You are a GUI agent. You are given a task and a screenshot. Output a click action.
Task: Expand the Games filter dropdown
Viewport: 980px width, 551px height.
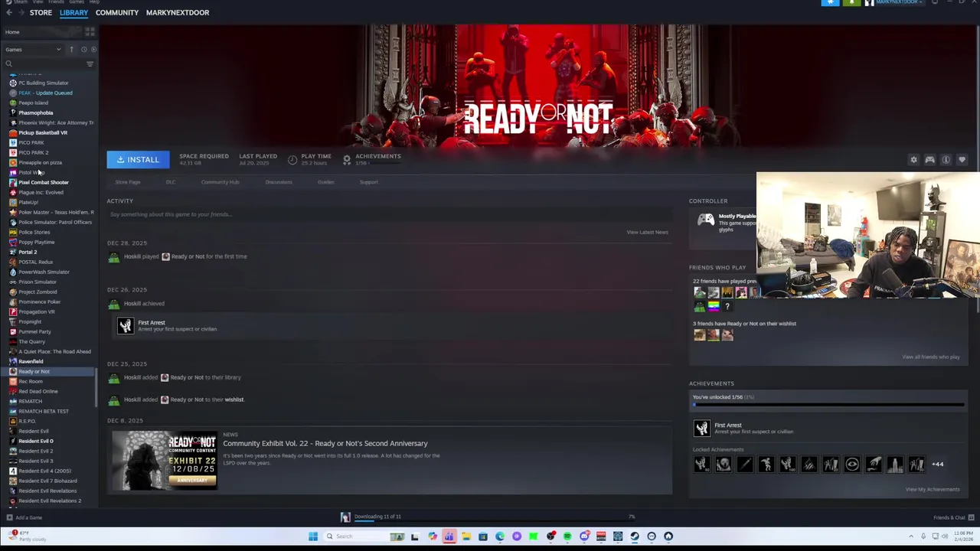tap(33, 50)
